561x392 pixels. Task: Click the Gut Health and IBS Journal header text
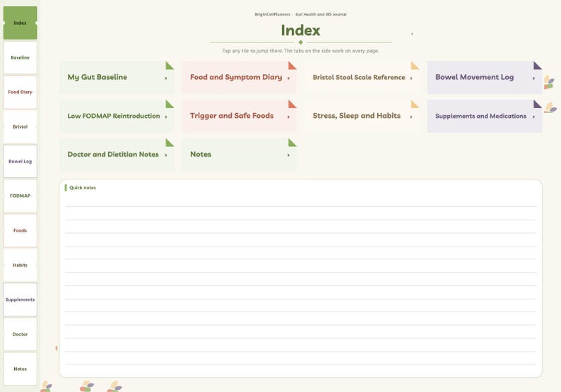tap(321, 14)
